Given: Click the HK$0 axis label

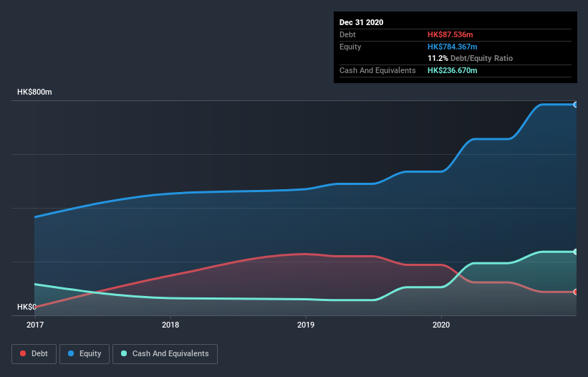Looking at the screenshot, I should tap(26, 307).
